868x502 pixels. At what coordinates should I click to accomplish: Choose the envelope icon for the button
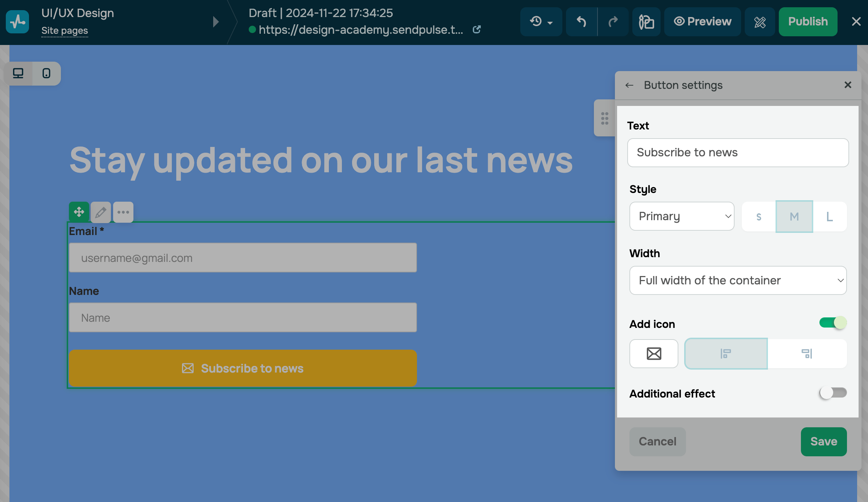pos(654,353)
